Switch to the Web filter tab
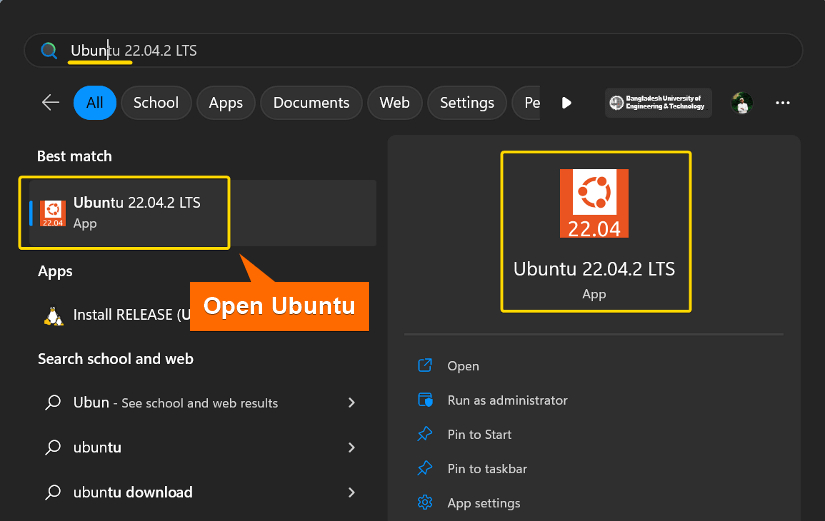This screenshot has height=521, width=825. click(x=395, y=103)
